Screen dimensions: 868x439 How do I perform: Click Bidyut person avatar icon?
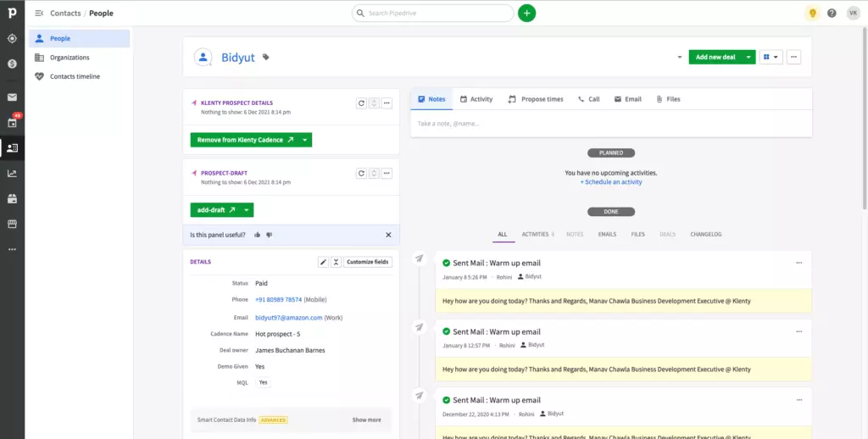[x=203, y=57]
